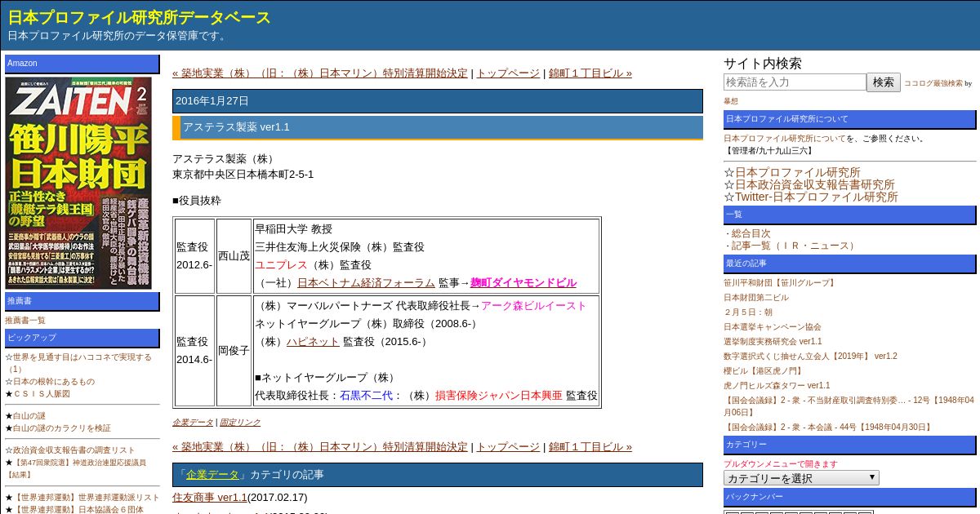
Task: Focus the site search input field
Action: (x=795, y=82)
